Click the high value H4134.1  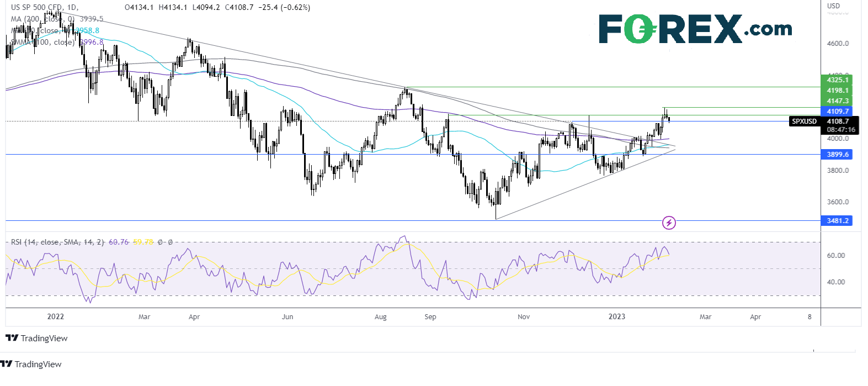coord(173,7)
